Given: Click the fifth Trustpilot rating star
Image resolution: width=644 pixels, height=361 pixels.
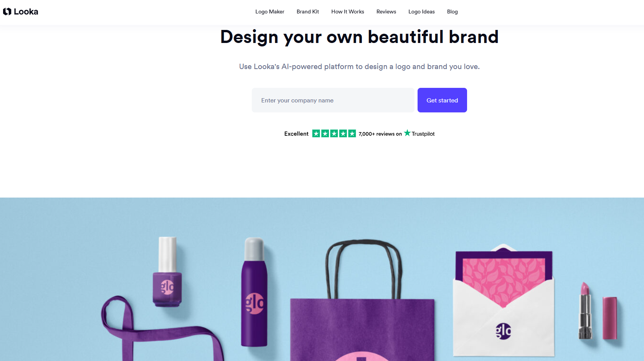Looking at the screenshot, I should tap(352, 134).
